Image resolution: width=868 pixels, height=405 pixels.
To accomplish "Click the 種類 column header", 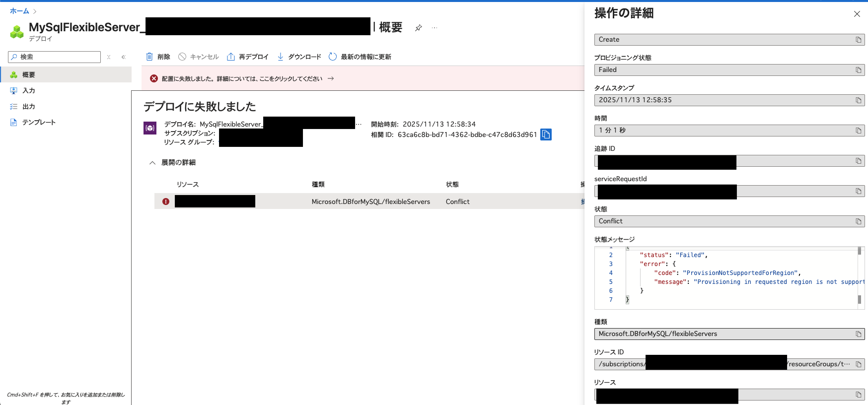I will point(318,184).
